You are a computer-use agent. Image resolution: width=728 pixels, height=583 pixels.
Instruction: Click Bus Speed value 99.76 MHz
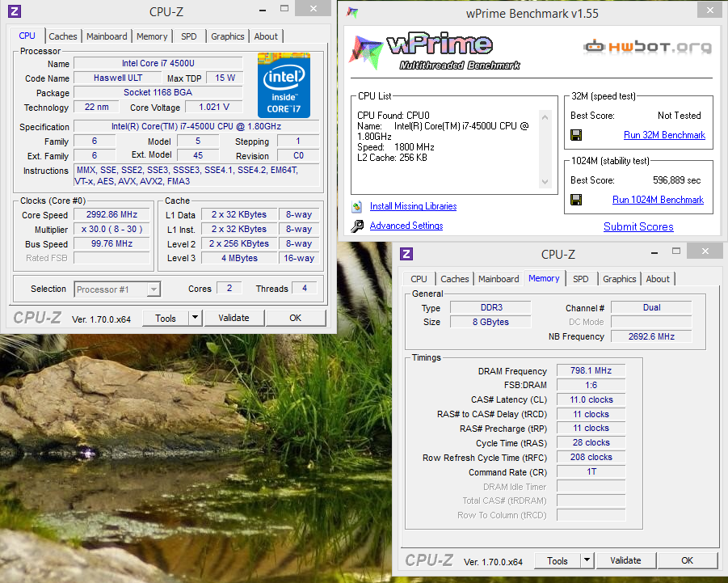click(x=112, y=243)
